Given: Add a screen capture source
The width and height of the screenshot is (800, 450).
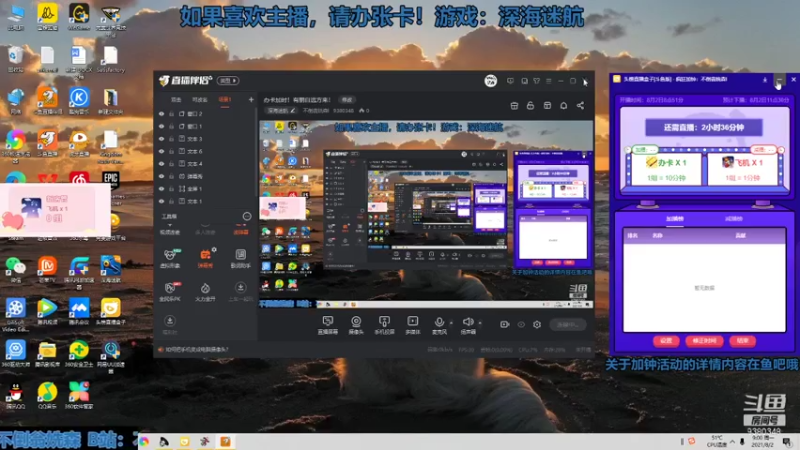Looking at the screenshot, I should tap(328, 324).
